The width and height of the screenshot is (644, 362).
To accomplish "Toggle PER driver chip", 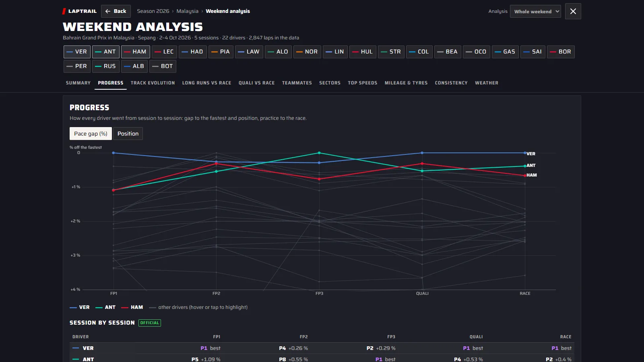I will coord(77,66).
